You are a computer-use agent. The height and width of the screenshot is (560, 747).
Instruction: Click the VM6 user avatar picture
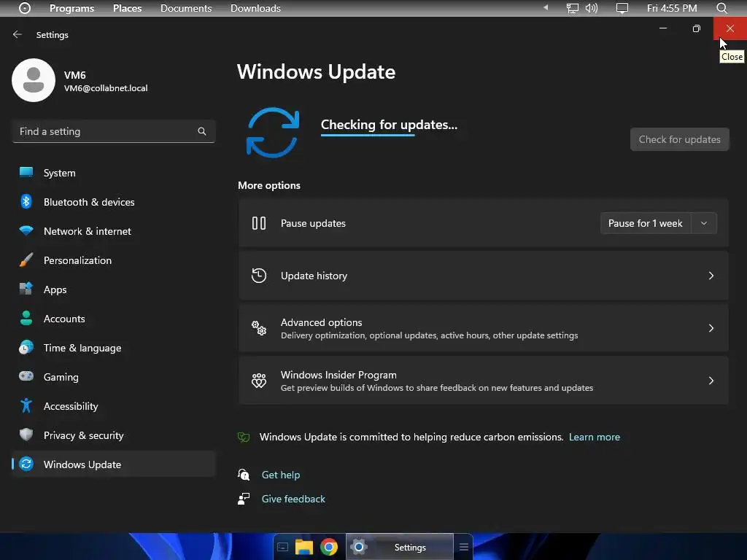coord(34,80)
